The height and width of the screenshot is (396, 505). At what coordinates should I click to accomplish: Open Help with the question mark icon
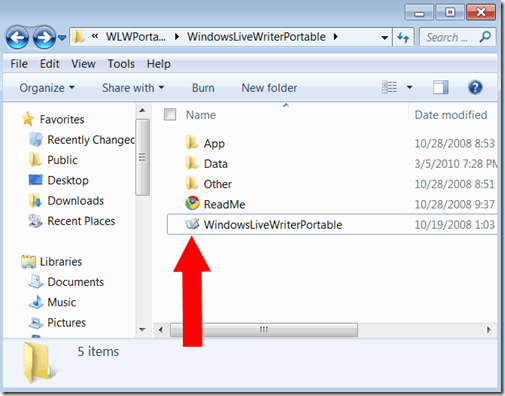475,87
